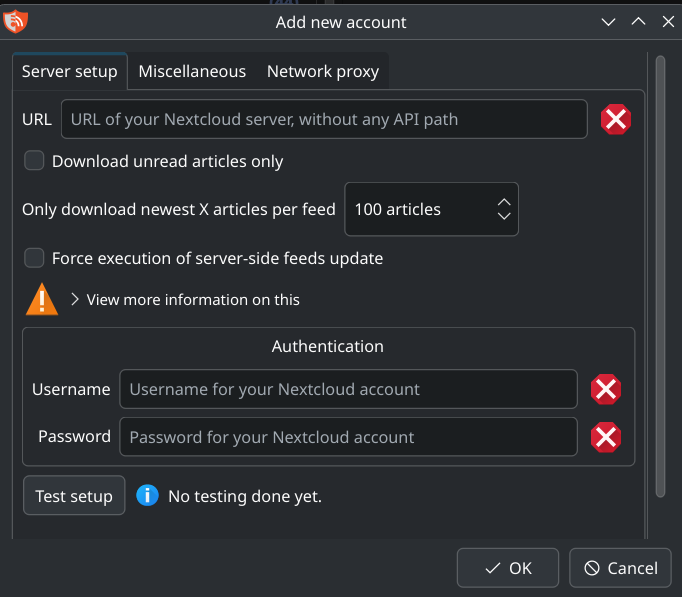
Task: Enable Download unread articles only
Action: (35, 161)
